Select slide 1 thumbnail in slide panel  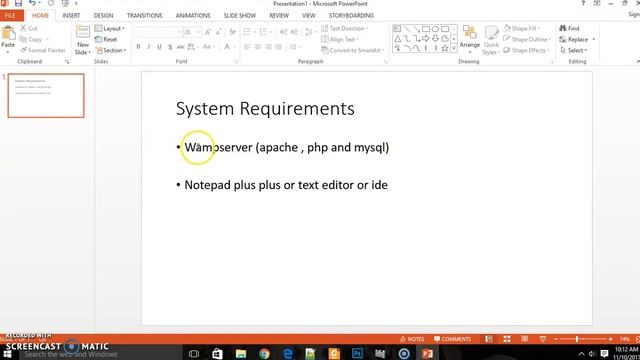coord(46,96)
